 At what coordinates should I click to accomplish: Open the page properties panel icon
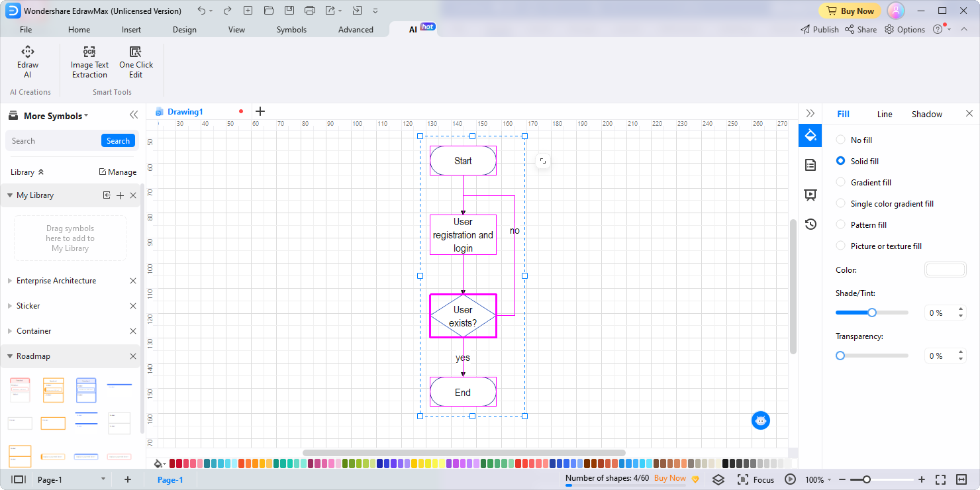[x=810, y=165]
